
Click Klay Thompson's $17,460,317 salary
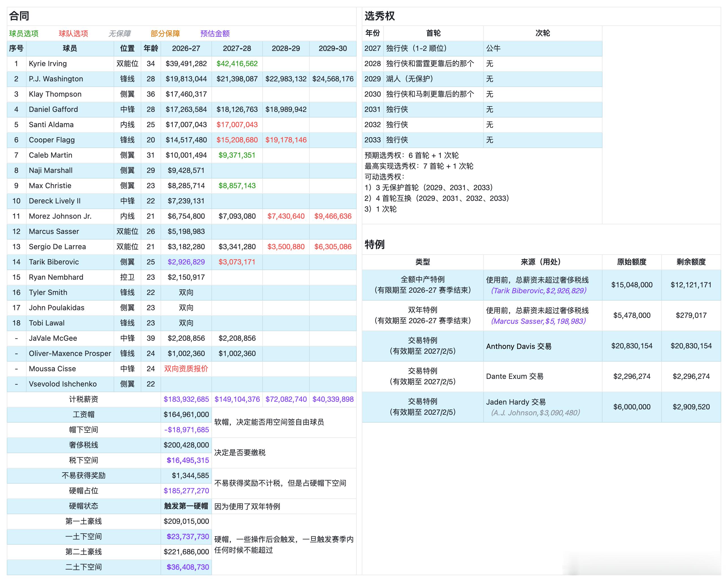pos(186,94)
